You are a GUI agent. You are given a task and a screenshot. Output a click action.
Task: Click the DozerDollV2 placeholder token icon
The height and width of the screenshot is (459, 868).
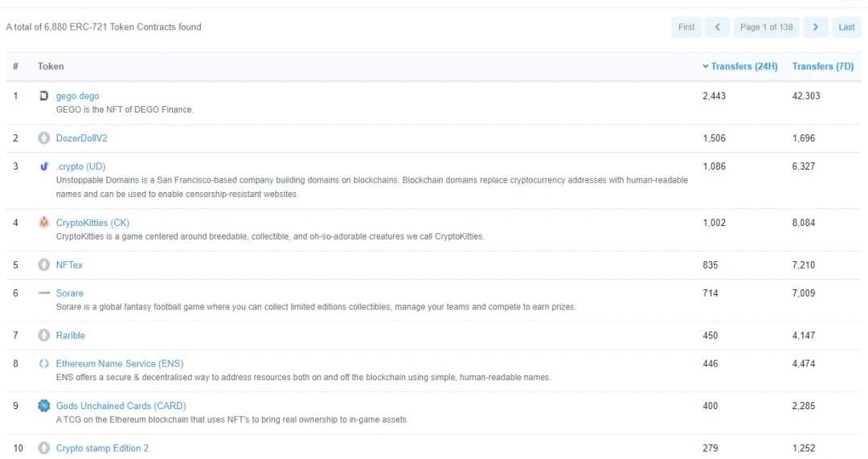click(43, 138)
